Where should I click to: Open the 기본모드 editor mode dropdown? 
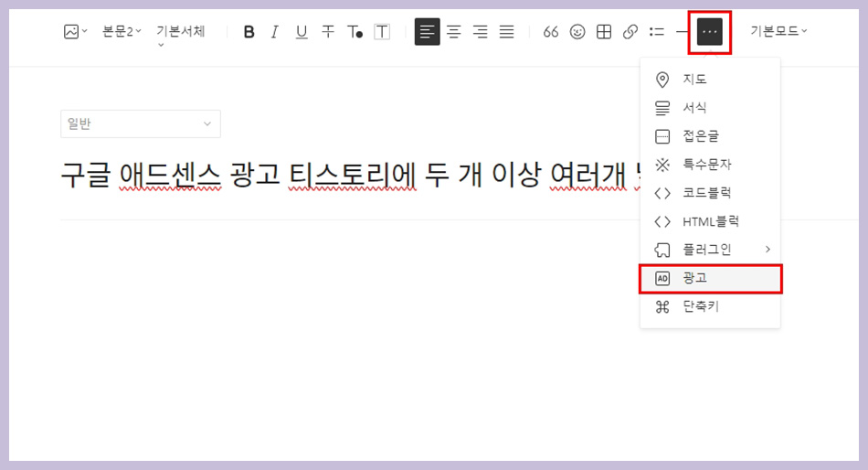point(778,32)
